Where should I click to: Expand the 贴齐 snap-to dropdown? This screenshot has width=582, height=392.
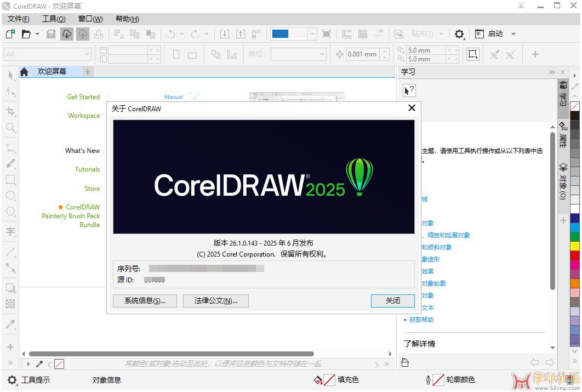coord(441,34)
